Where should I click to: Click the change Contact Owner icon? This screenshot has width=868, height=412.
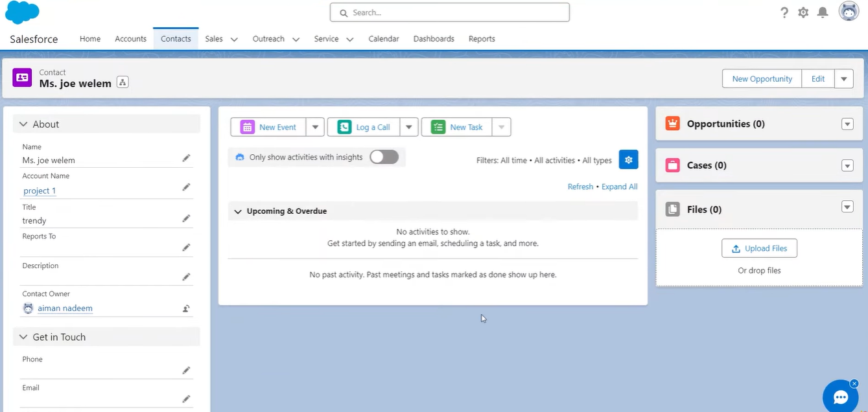(186, 308)
